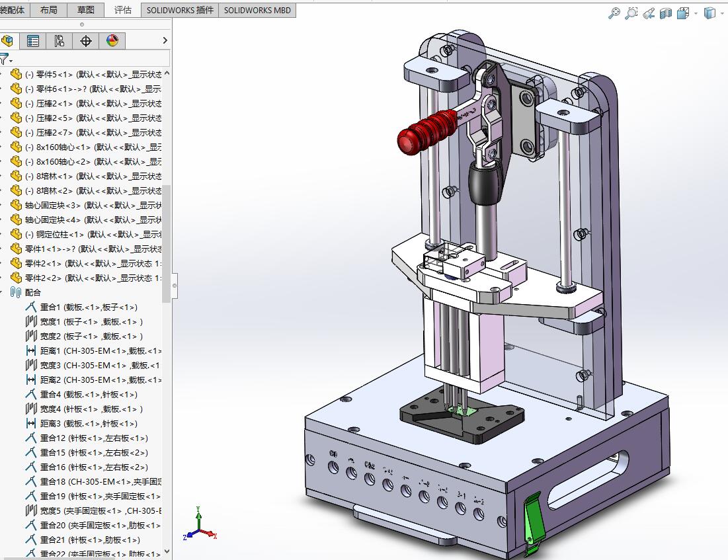Click the part icon beside 轴心固定块<4>
The width and height of the screenshot is (728, 560).
17,220
